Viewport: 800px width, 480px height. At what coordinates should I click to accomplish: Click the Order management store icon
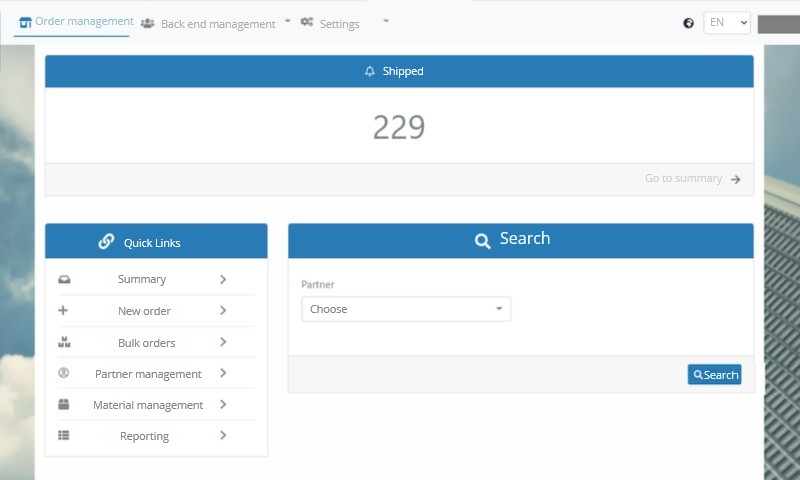coord(25,22)
